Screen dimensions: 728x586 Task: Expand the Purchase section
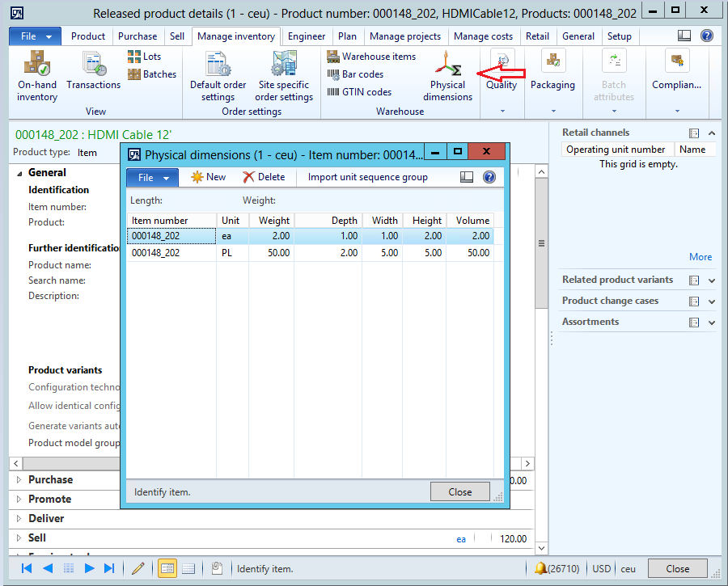pos(50,479)
